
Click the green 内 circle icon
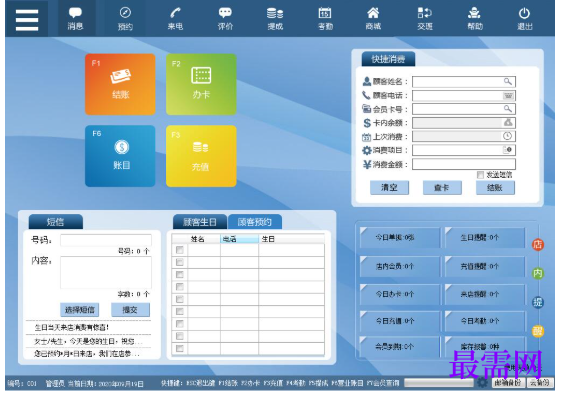pos(538,274)
